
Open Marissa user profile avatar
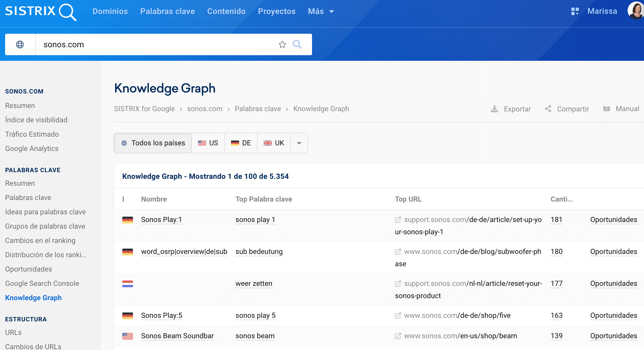[x=636, y=11]
